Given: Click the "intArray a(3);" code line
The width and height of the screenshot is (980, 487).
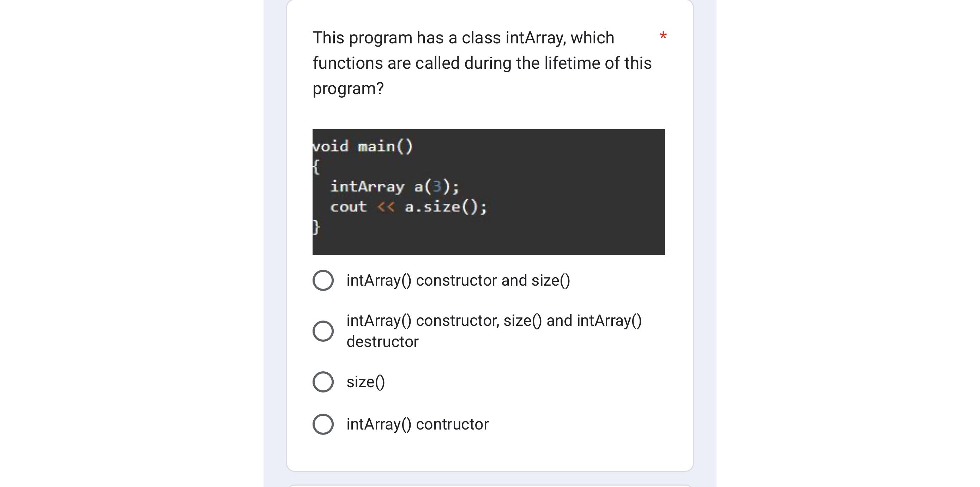Looking at the screenshot, I should [394, 187].
